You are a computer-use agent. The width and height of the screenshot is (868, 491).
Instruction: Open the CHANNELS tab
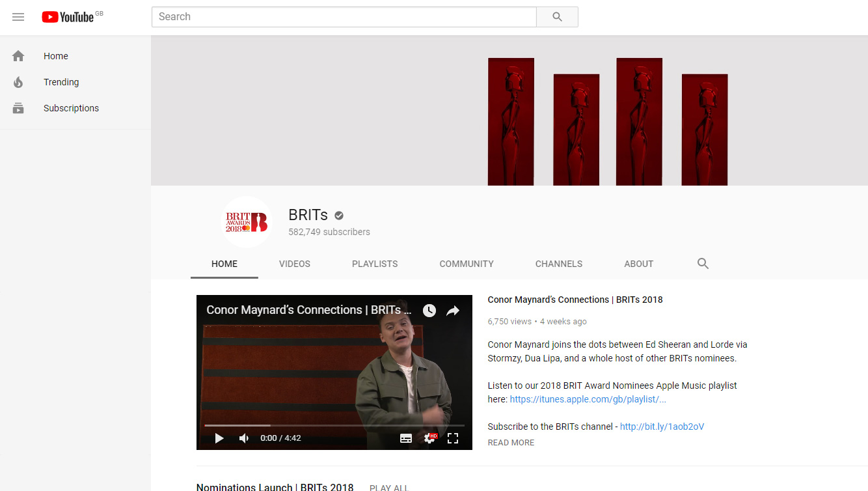tap(559, 264)
